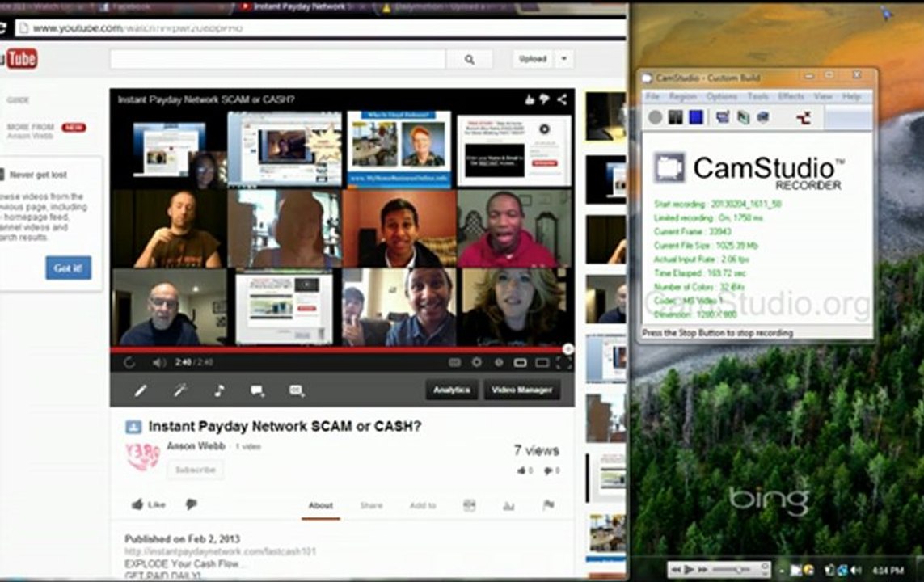Open the Captions editing icon
This screenshot has width=924, height=582.
297,390
